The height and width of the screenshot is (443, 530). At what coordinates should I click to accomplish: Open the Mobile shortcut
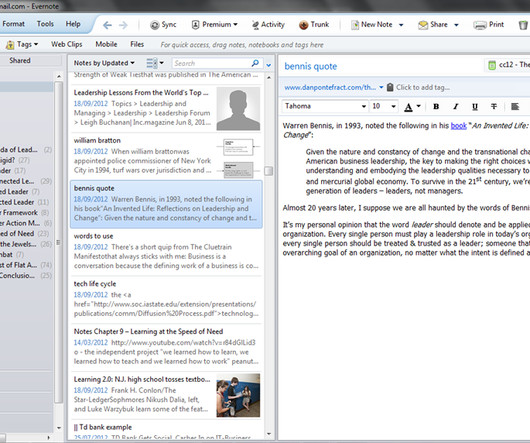click(x=106, y=44)
